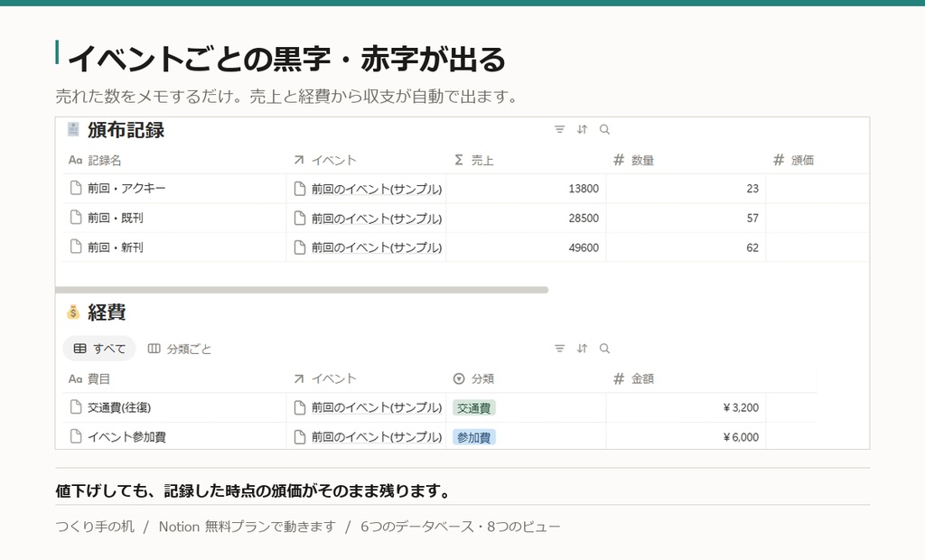Click the horizontal scrollbar under 頒布記録
This screenshot has width=925, height=560.
click(x=302, y=290)
